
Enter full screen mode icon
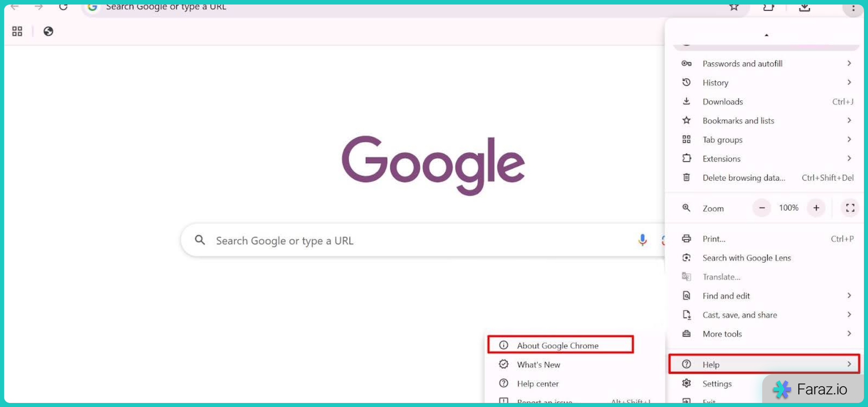[x=850, y=208]
